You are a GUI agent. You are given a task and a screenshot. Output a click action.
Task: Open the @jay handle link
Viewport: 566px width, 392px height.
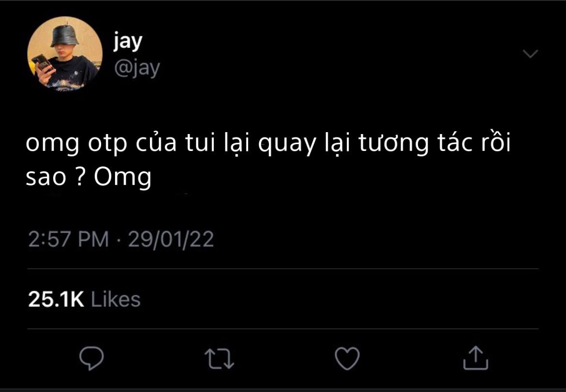(137, 68)
